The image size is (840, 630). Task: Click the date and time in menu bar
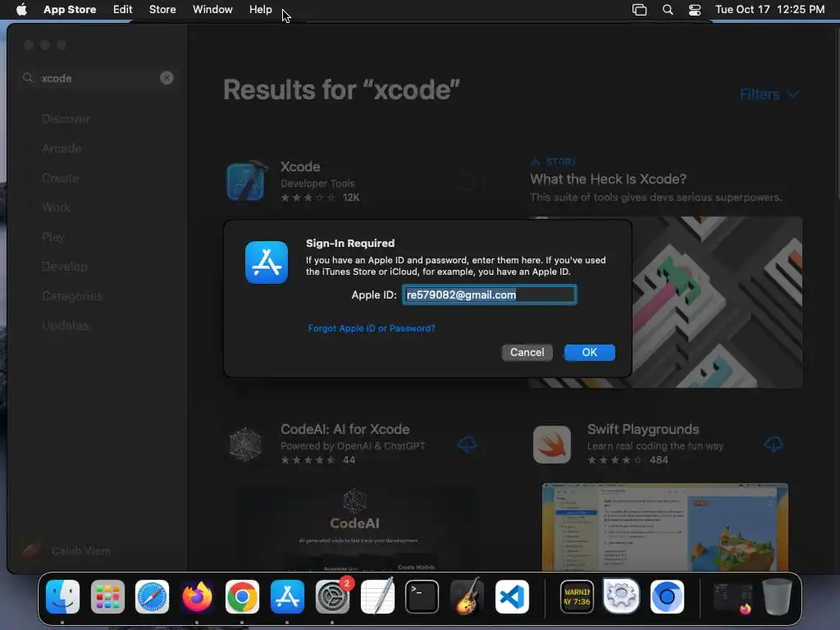coord(769,10)
